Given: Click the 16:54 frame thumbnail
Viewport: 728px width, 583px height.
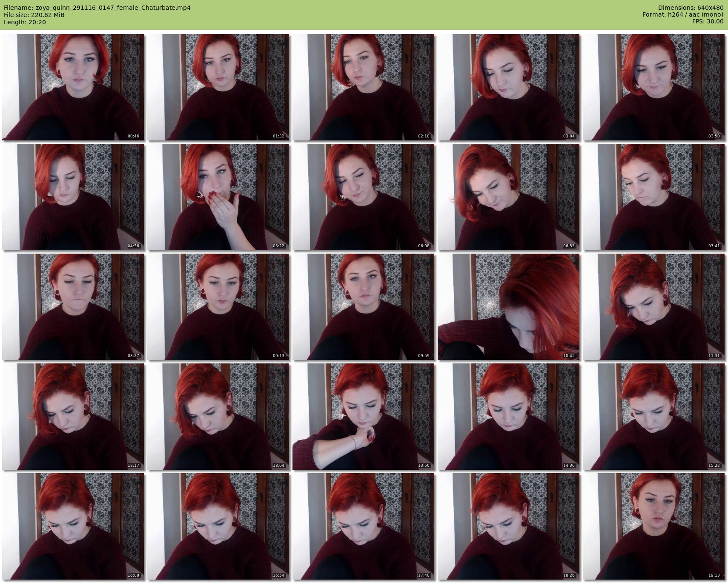Looking at the screenshot, I should coord(218,526).
